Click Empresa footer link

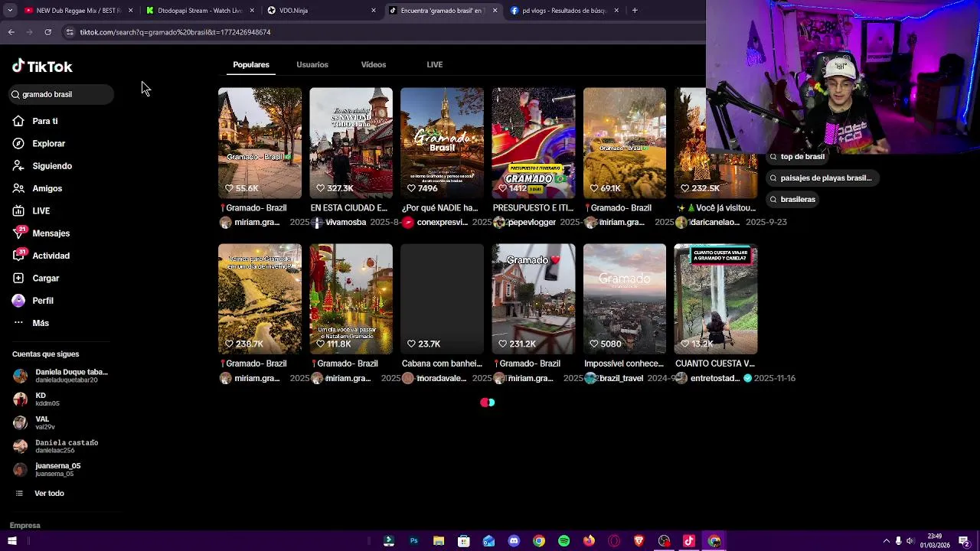coord(24,526)
